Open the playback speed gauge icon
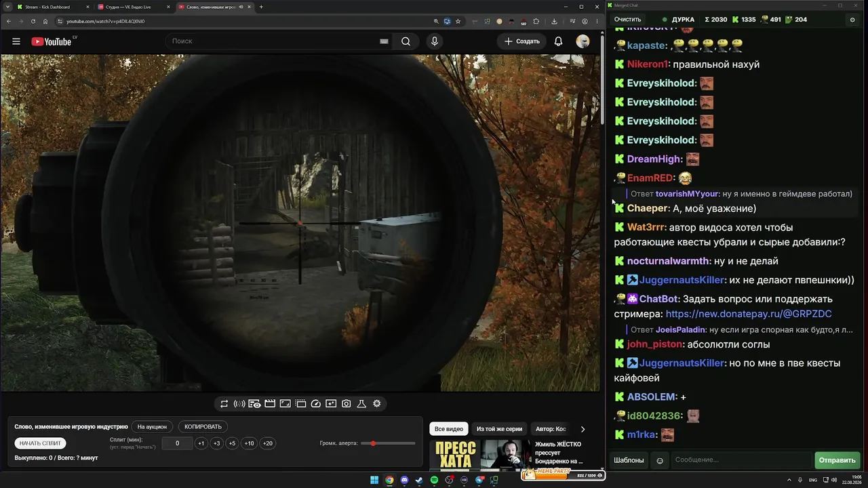 pyautogui.click(x=316, y=404)
